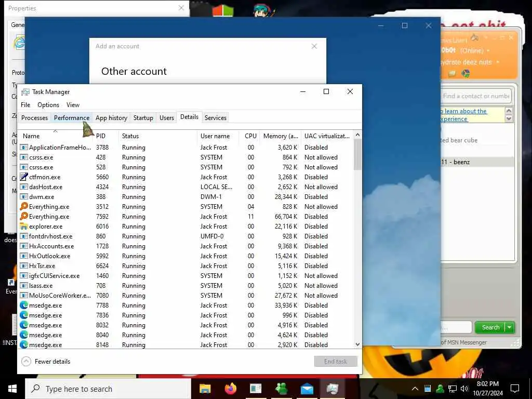The image size is (532, 399).
Task: Open the Messenger online status dropdown
Action: [x=488, y=50]
